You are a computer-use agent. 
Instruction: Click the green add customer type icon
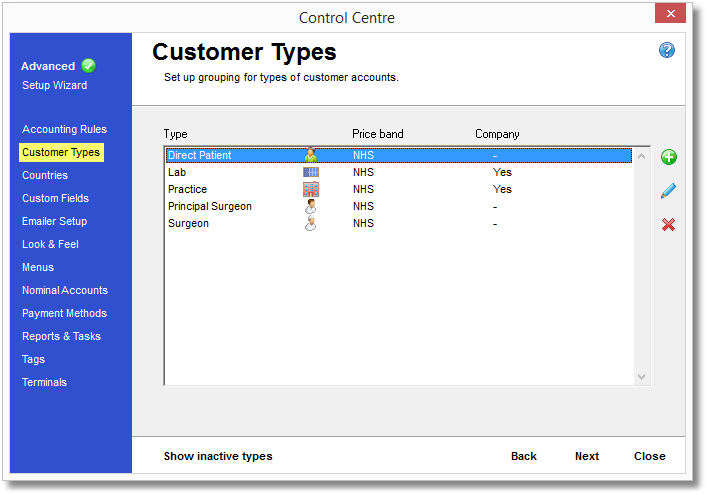pos(669,157)
